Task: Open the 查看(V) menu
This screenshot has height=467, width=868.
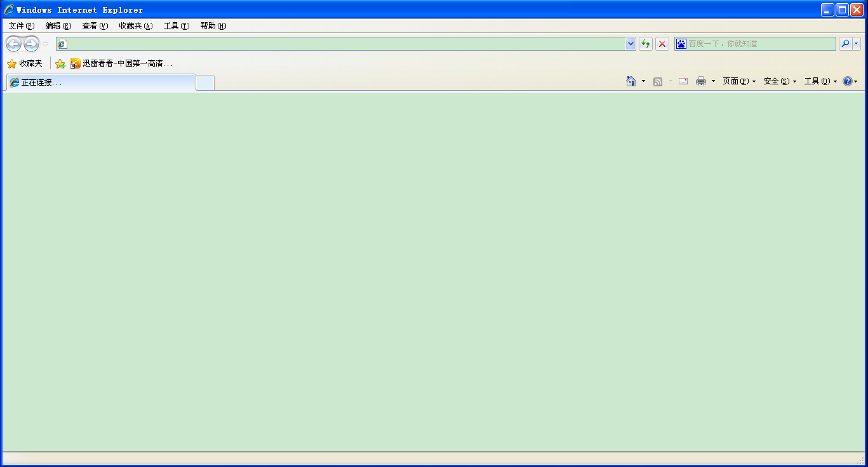Action: point(95,26)
